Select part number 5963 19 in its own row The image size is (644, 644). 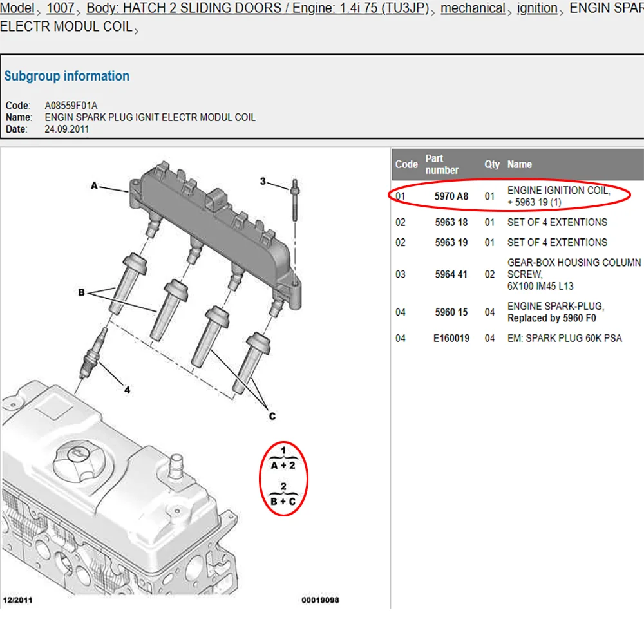click(451, 243)
